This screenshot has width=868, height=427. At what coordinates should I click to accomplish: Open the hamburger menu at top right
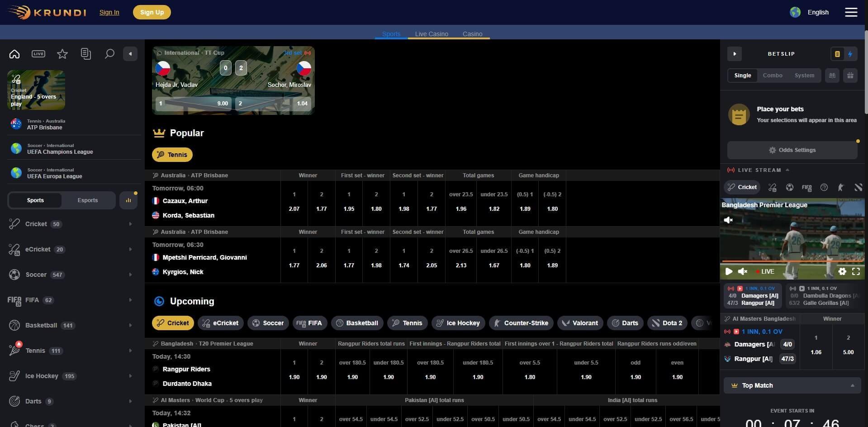[x=851, y=12]
